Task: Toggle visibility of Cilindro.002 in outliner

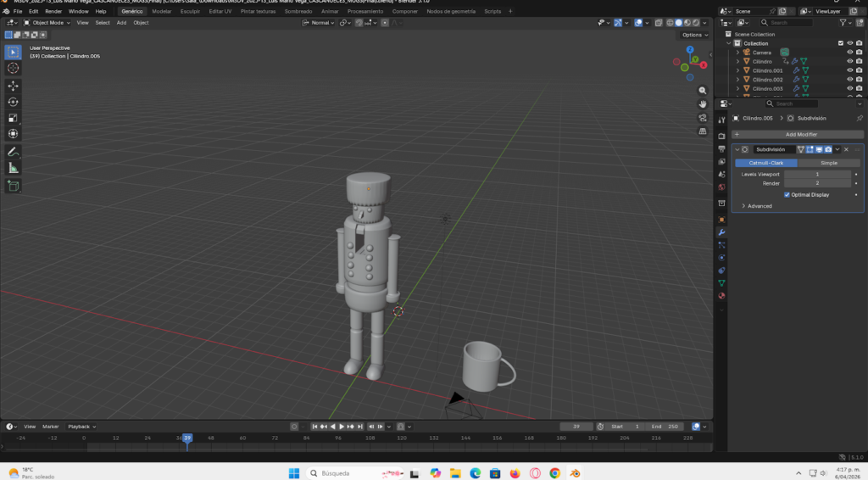Action: [849, 80]
